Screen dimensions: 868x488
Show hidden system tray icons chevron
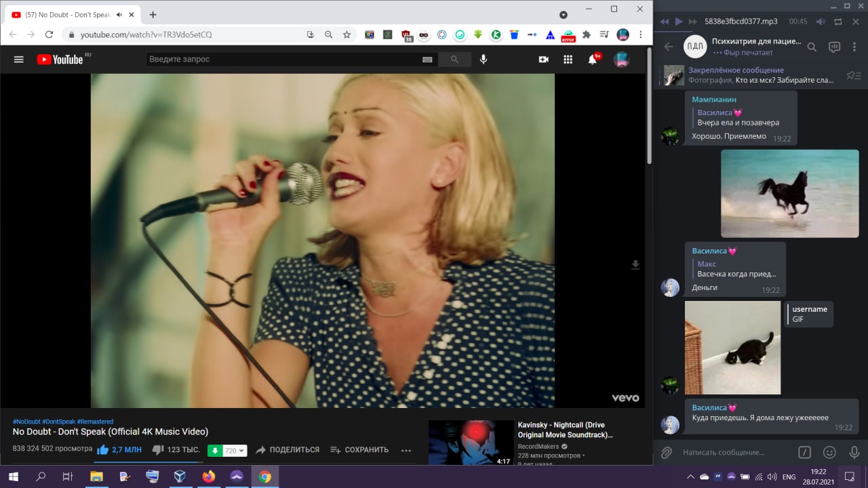coord(690,477)
